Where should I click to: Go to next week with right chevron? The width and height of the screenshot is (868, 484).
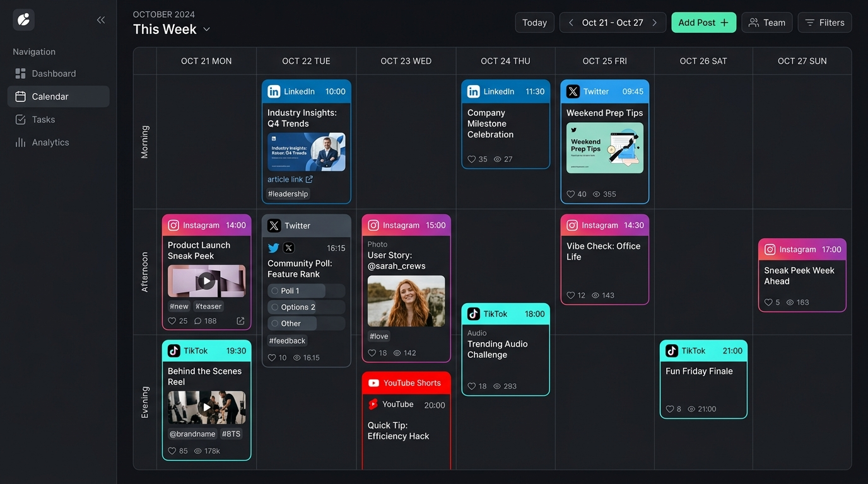click(654, 23)
